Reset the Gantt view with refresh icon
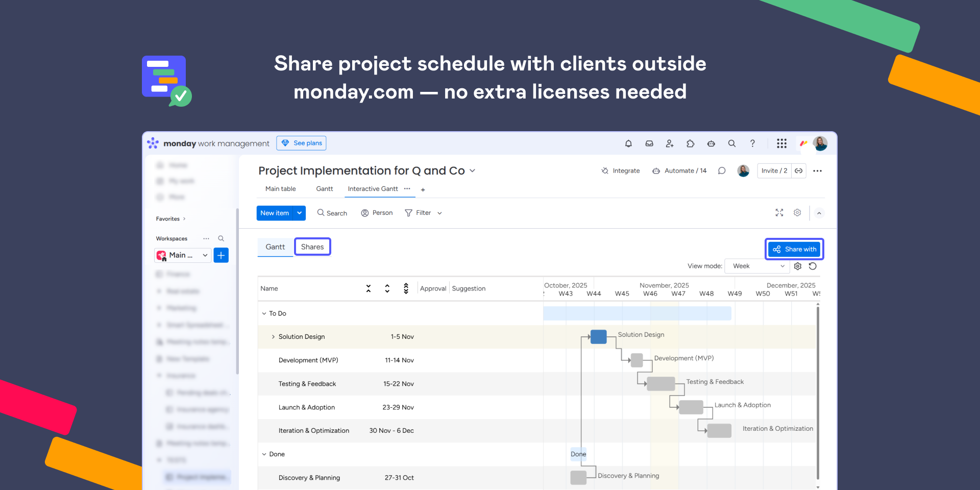The image size is (980, 490). click(813, 266)
